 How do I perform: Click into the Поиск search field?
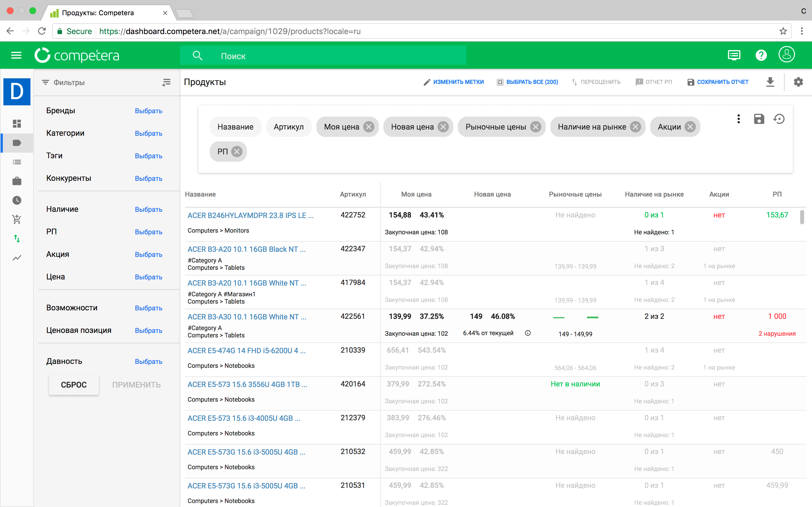(x=322, y=56)
